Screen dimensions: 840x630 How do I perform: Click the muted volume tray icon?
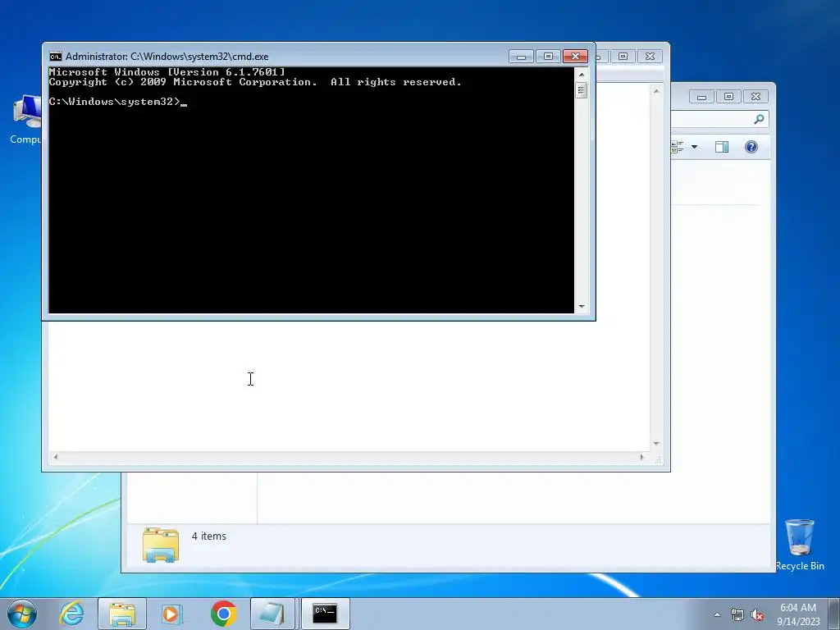click(757, 614)
